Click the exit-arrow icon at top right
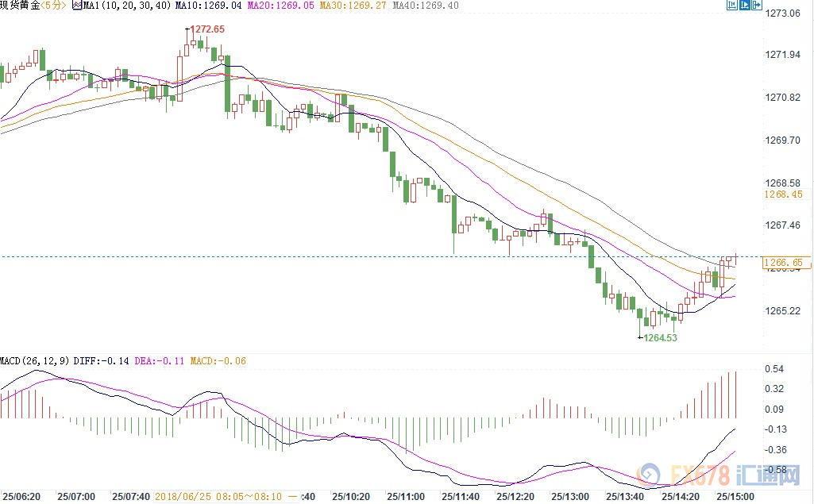 [757, 6]
